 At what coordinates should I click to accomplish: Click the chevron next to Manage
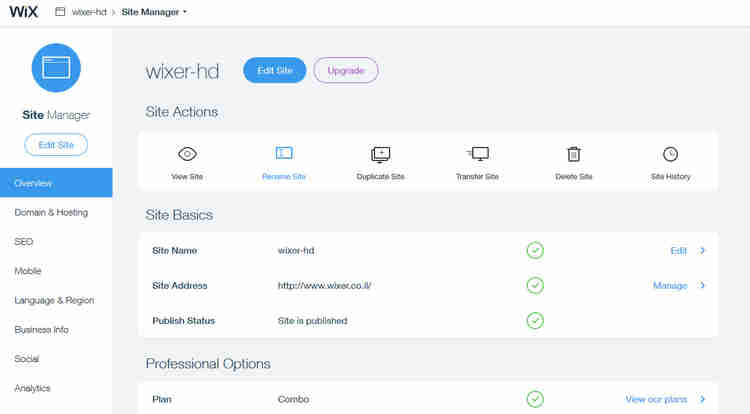point(702,285)
